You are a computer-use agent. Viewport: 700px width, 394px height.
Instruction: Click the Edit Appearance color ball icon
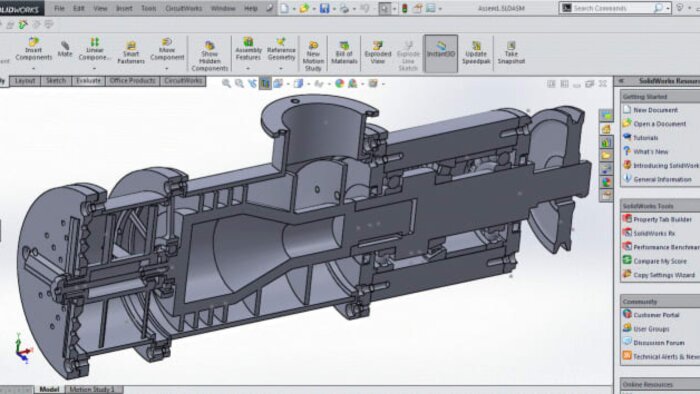(x=339, y=83)
